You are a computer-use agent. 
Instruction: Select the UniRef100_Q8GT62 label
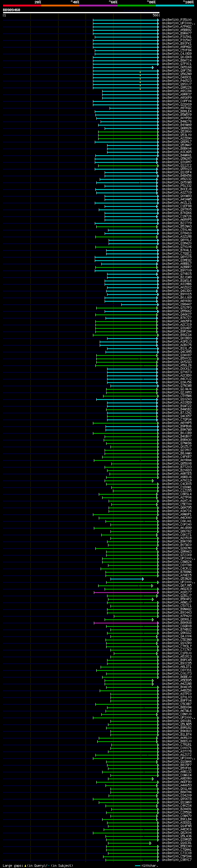[176, 531]
